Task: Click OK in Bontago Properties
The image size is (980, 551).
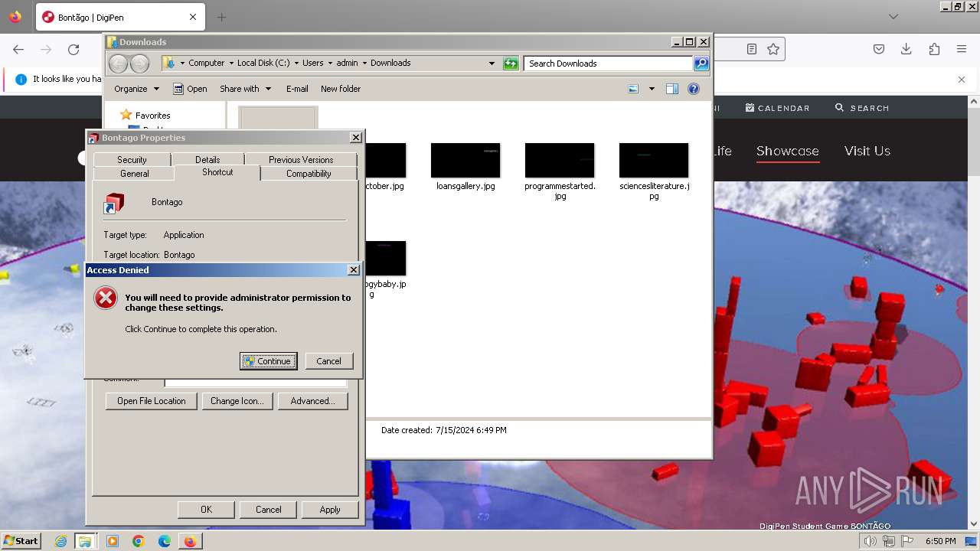Action: point(206,510)
